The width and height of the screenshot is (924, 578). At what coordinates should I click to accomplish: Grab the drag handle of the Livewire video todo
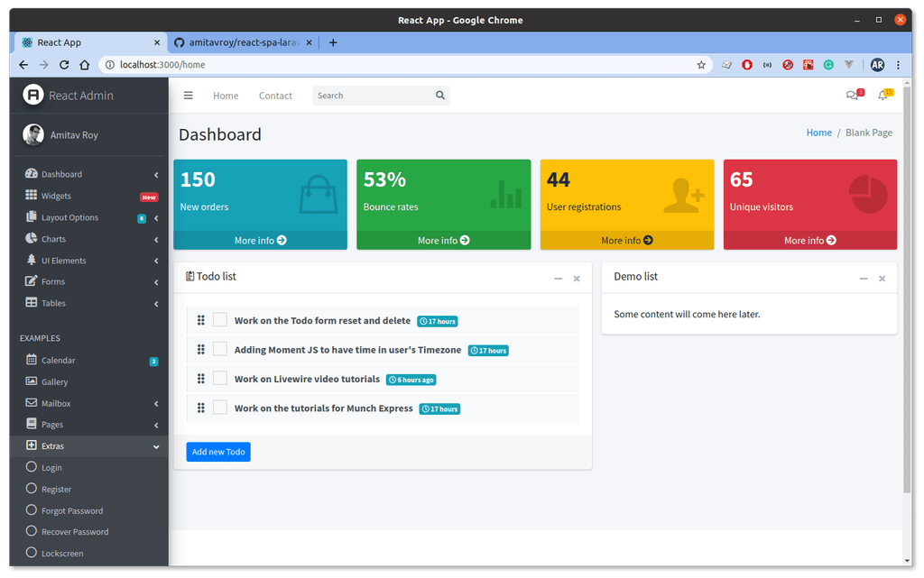tap(201, 379)
